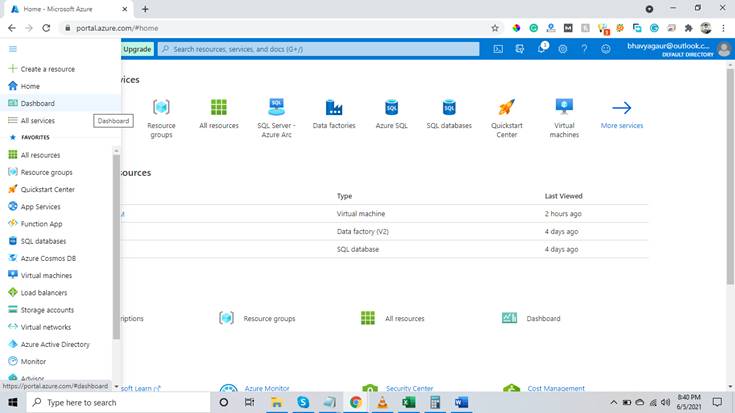
Task: Collapse the portal hamburger menu
Action: coord(13,49)
